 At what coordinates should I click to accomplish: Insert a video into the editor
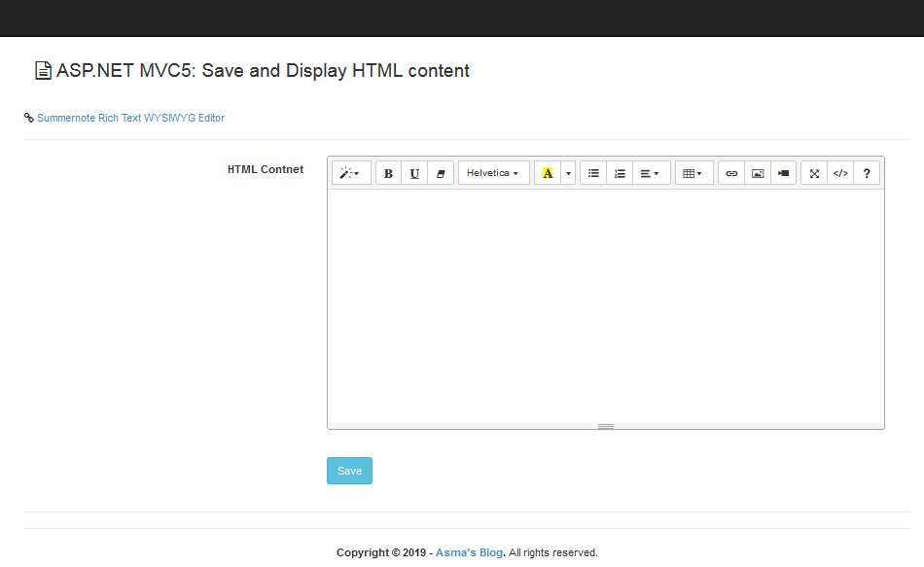pos(783,172)
